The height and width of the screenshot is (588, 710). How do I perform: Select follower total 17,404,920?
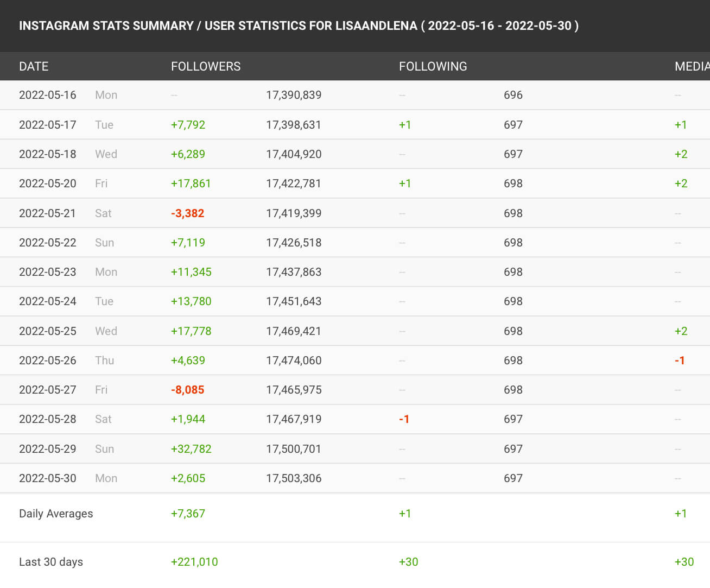294,154
